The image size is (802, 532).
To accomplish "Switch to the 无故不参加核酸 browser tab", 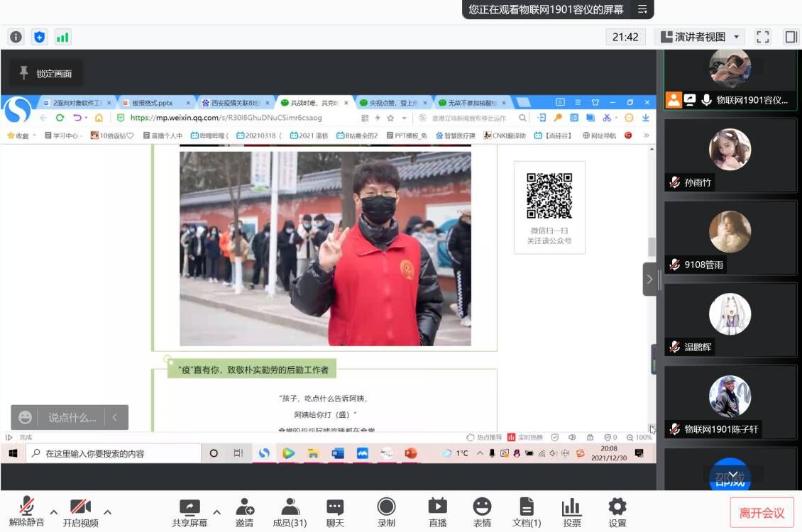I will click(471, 103).
